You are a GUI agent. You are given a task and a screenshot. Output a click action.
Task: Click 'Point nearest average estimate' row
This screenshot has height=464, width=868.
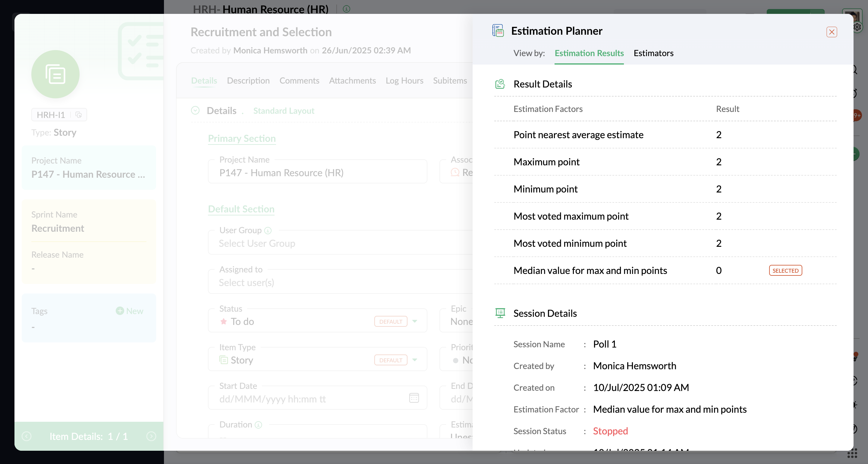tap(665, 135)
